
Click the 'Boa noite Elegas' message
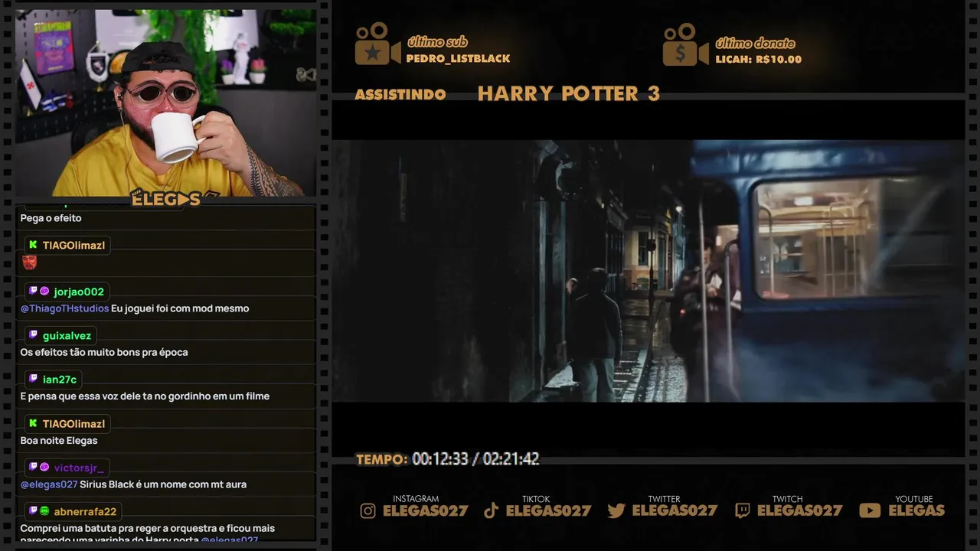pyautogui.click(x=59, y=441)
